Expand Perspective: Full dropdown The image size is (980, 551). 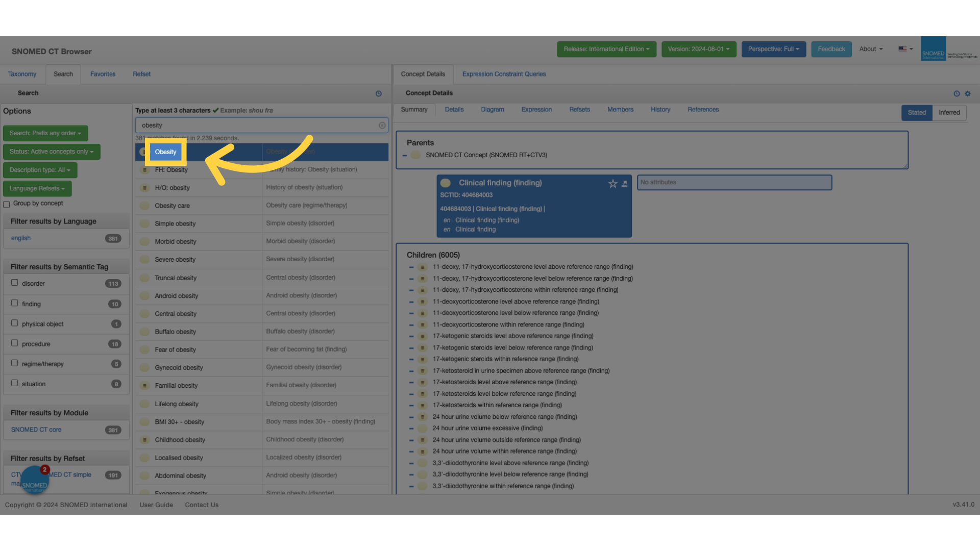(x=773, y=49)
